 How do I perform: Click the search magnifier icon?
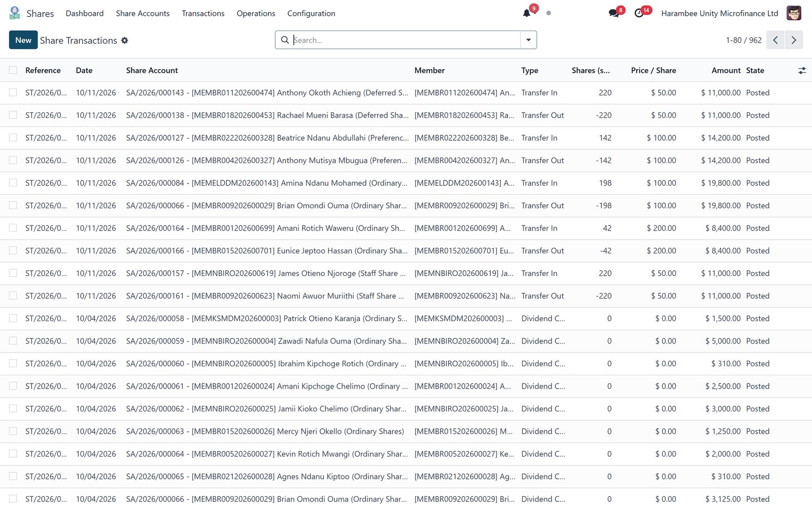click(x=285, y=40)
